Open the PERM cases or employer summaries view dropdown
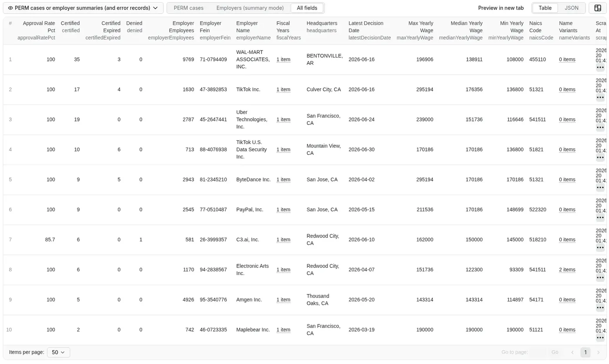 tap(83, 8)
